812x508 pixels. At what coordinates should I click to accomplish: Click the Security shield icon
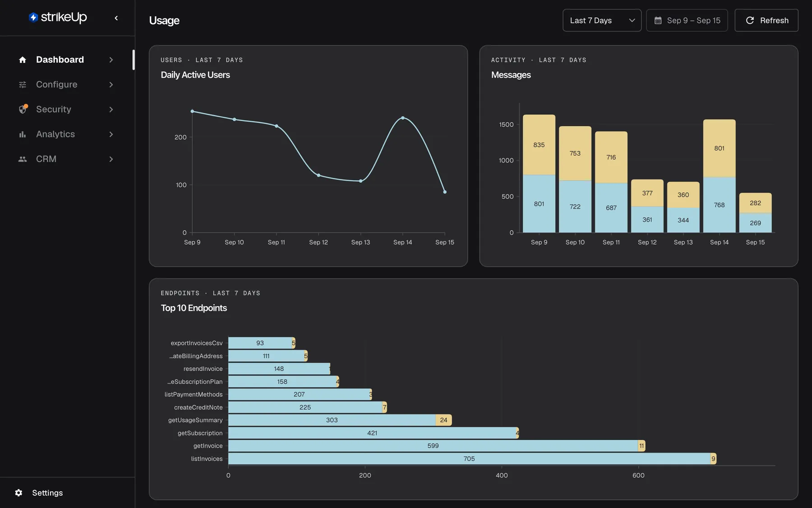click(23, 109)
